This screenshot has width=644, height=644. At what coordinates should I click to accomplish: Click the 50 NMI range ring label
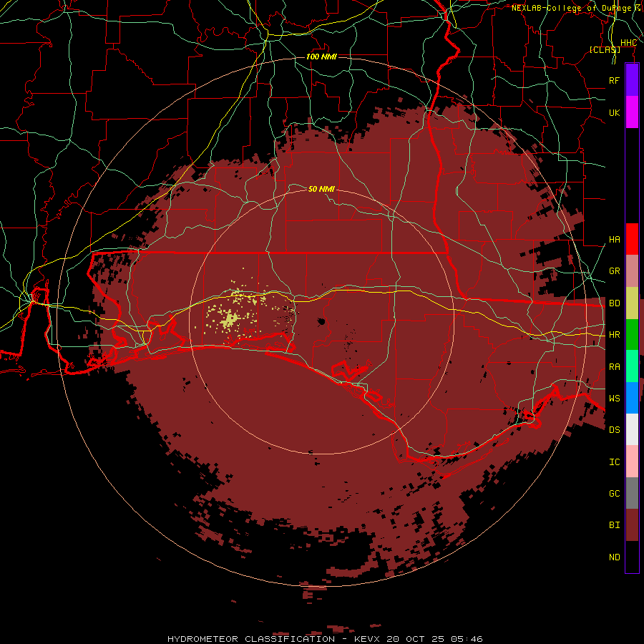321,189
